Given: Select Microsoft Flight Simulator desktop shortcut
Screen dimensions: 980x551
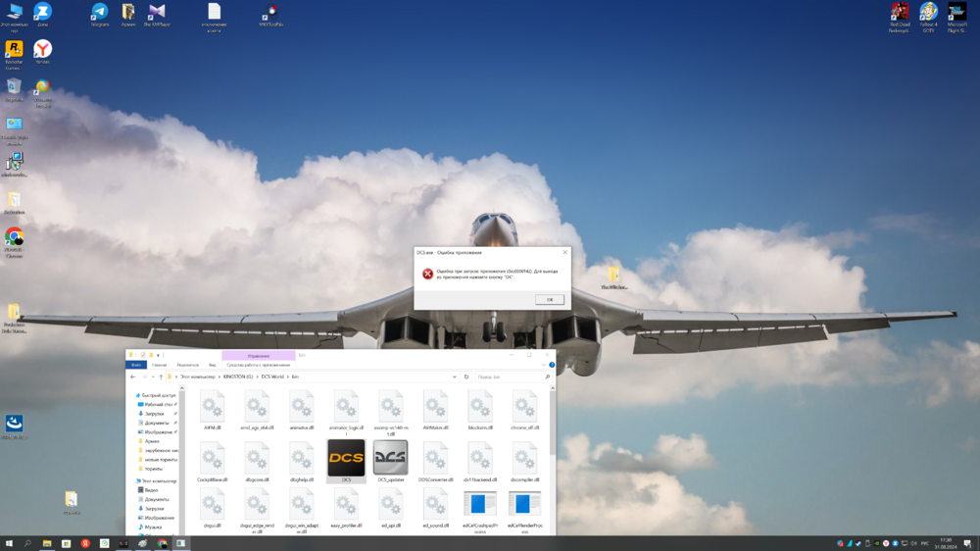Looking at the screenshot, I should coord(956,18).
